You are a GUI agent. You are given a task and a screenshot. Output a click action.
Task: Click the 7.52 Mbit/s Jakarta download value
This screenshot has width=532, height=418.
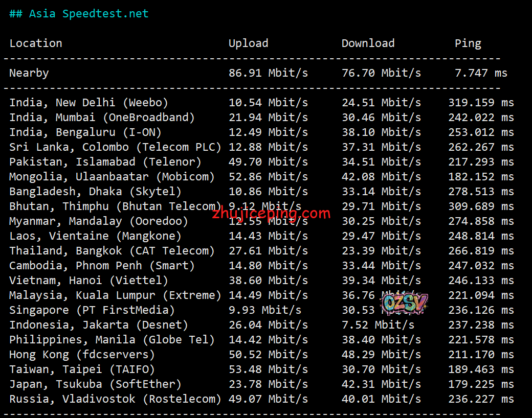378,325
